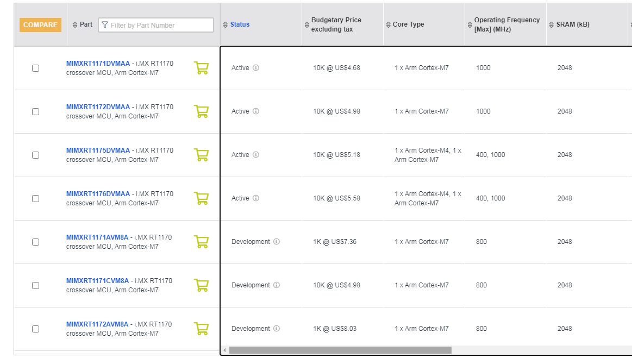Click cart icon for MIMXRT1172AVM8A

point(201,329)
